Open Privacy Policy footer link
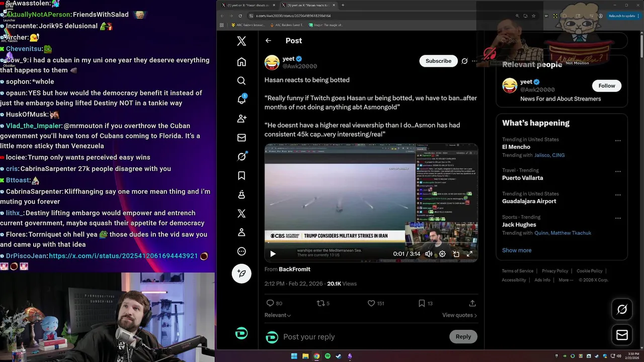644x362 pixels. click(555, 271)
